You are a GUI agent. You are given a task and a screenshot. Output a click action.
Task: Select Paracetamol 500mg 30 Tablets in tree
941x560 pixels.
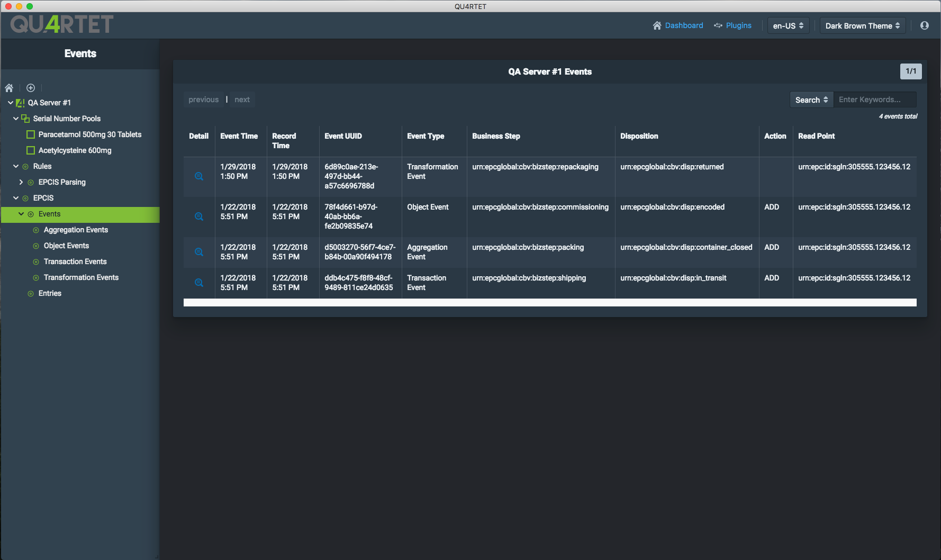point(90,134)
